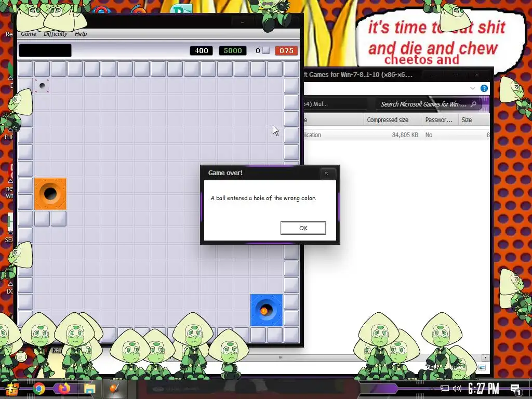Click OK in the Game over dialog

click(x=303, y=228)
